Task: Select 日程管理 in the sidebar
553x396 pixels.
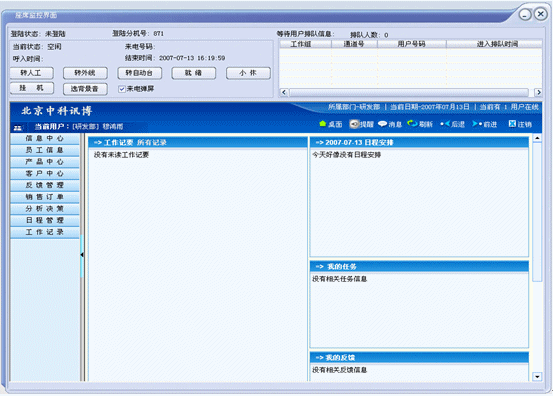Action: 45,220
